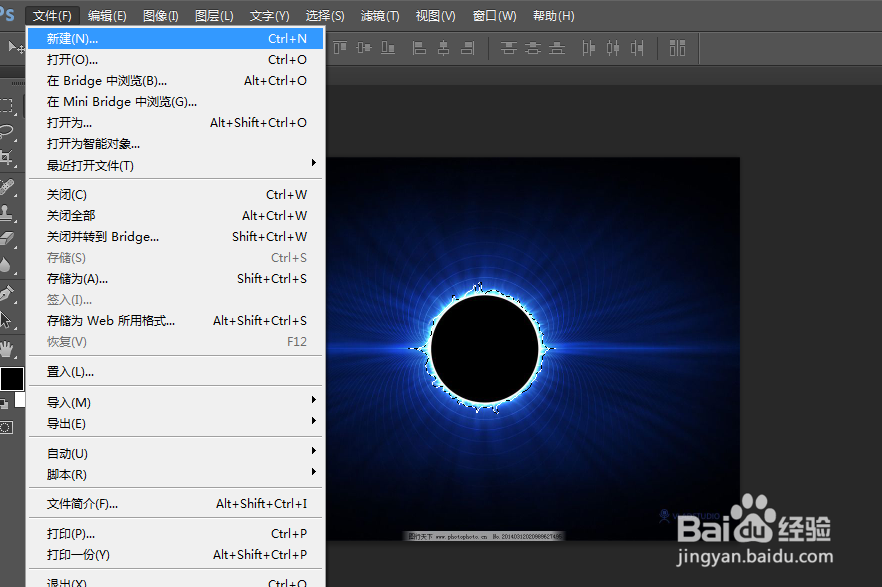Open the 图层(L) menu
Viewport: 882px width, 587px height.
pos(214,16)
